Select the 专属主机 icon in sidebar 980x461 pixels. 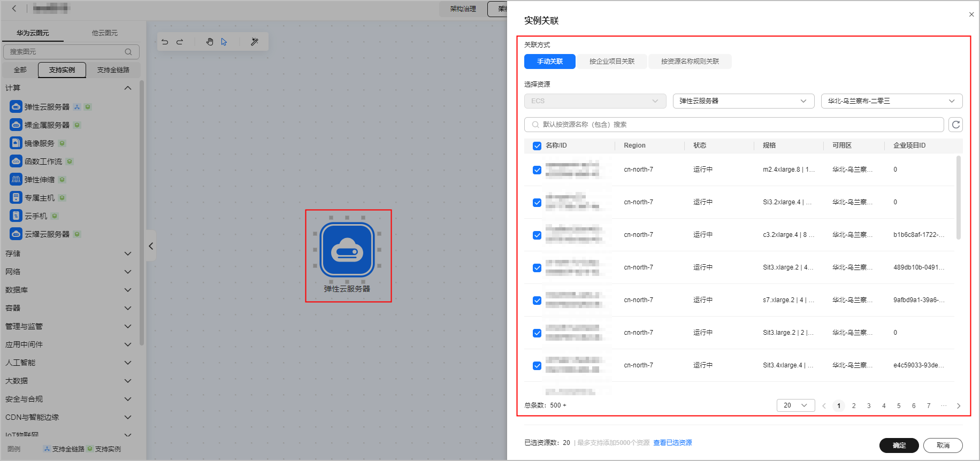(x=16, y=198)
